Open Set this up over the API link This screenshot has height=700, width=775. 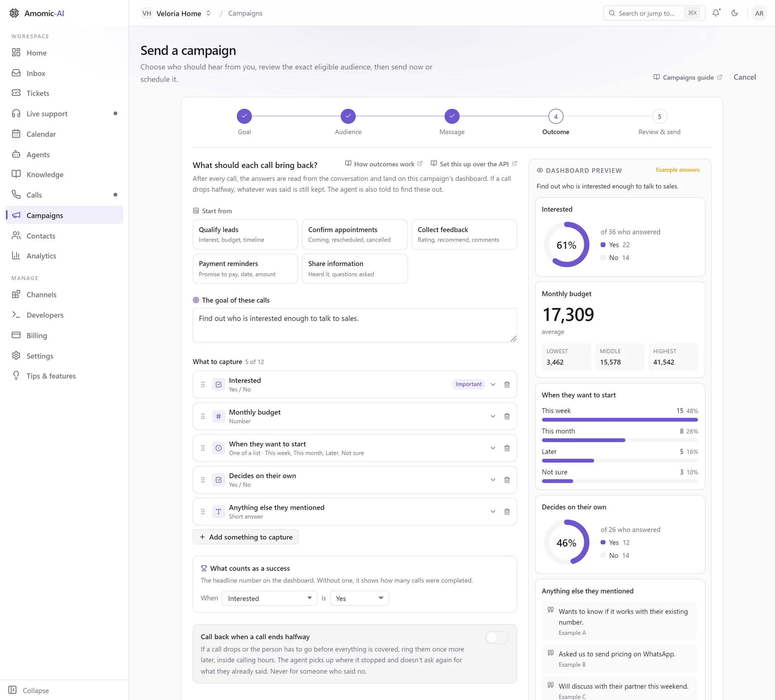[474, 164]
